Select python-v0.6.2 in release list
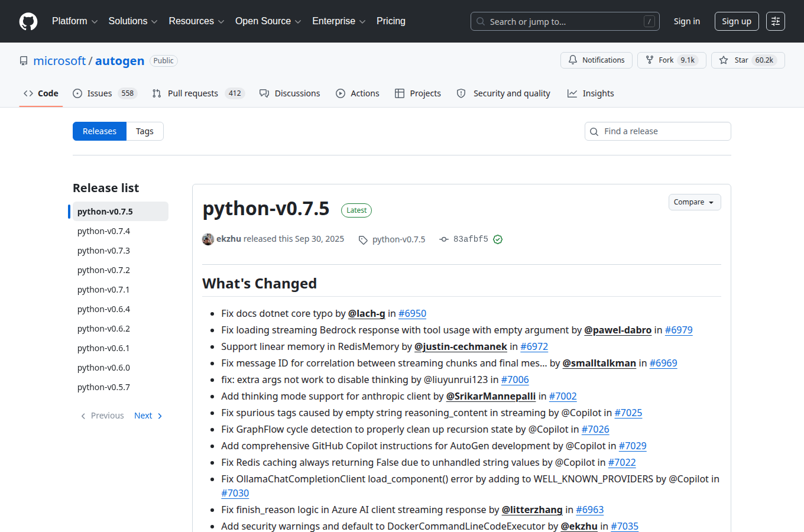The height and width of the screenshot is (532, 804). 120,329
